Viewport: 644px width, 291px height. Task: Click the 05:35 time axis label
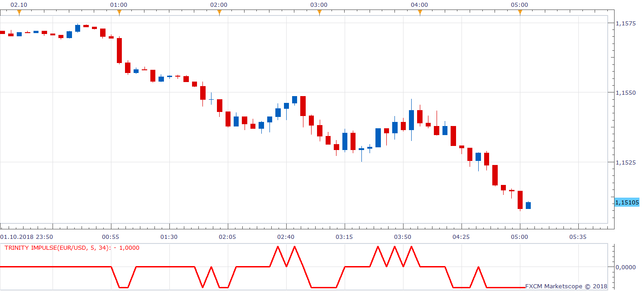pyautogui.click(x=578, y=237)
